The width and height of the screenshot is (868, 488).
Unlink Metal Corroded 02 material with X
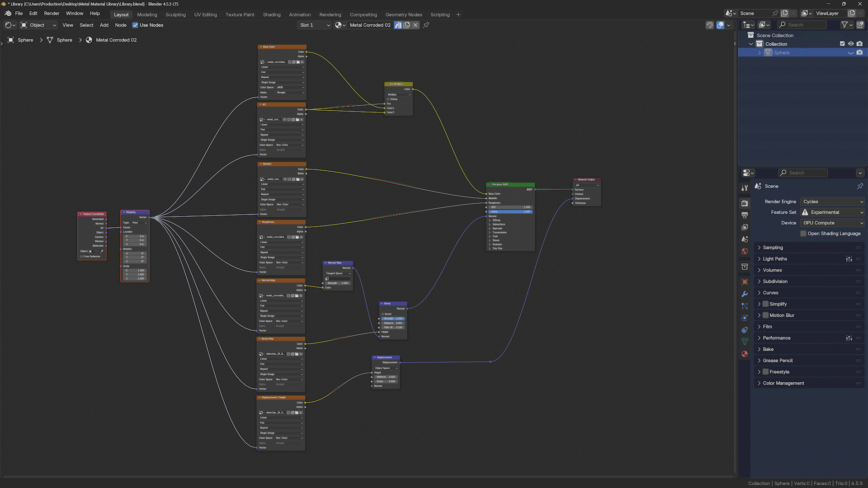[x=415, y=25]
